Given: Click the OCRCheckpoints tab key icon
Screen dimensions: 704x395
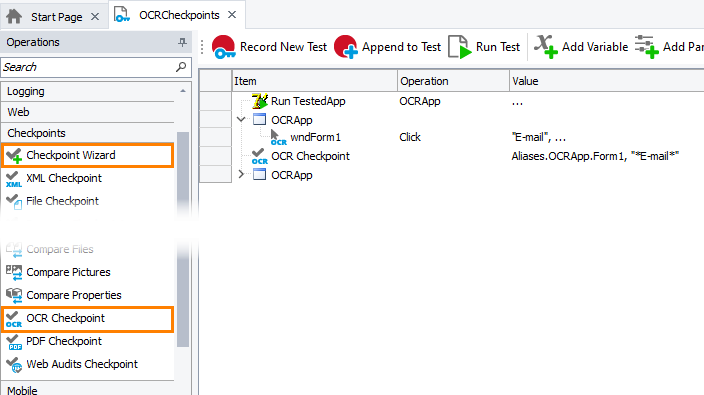Looking at the screenshot, I should tap(122, 15).
